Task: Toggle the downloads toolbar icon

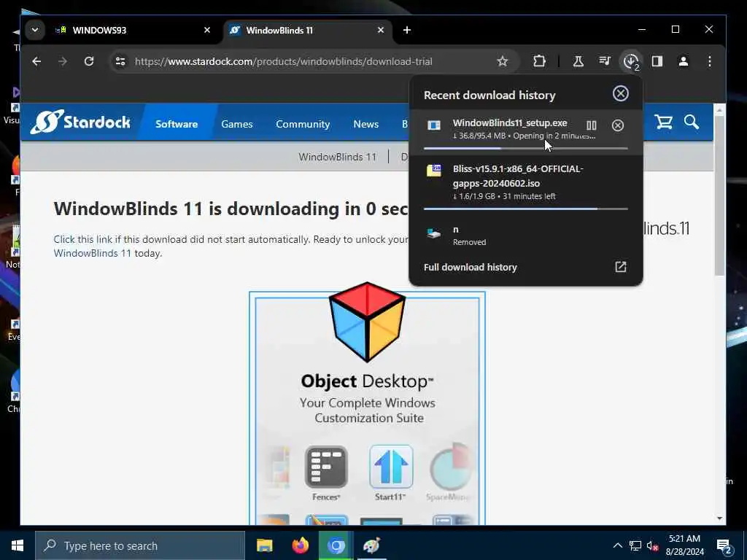Action: coord(631,61)
